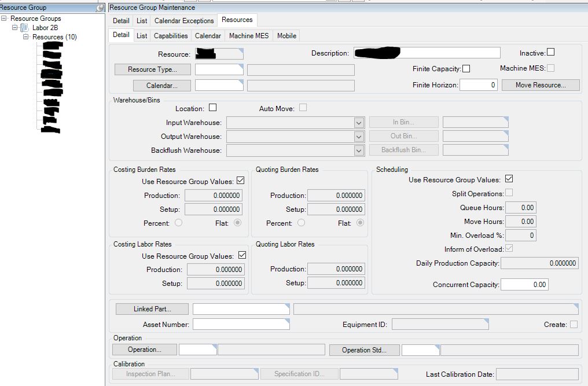
Task: Click the Asset Number field
Action: click(x=241, y=324)
